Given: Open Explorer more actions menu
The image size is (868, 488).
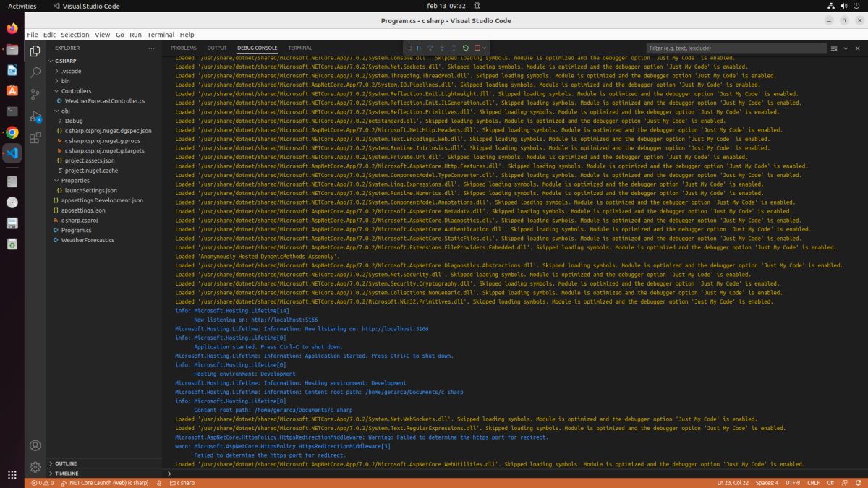Looking at the screenshot, I should [151, 48].
